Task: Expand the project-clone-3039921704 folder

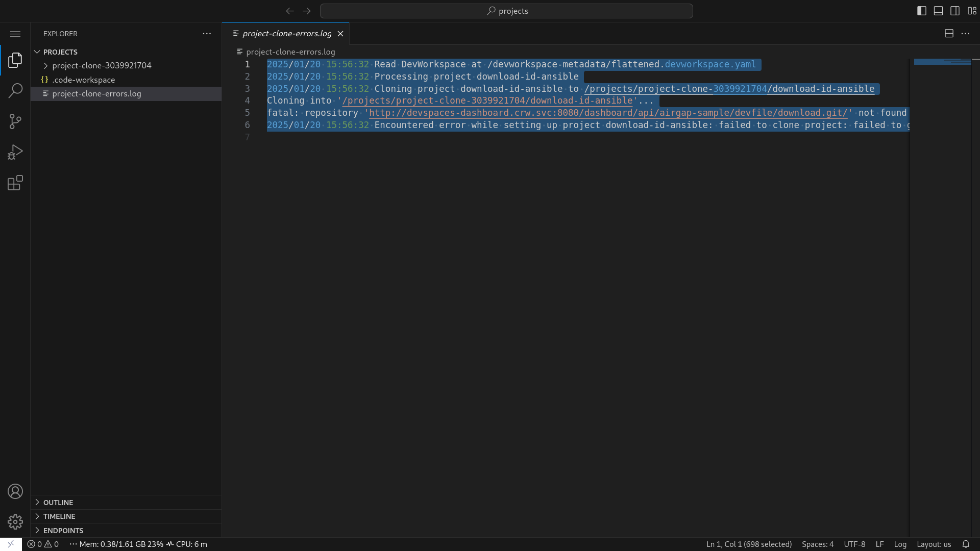Action: 102,65
